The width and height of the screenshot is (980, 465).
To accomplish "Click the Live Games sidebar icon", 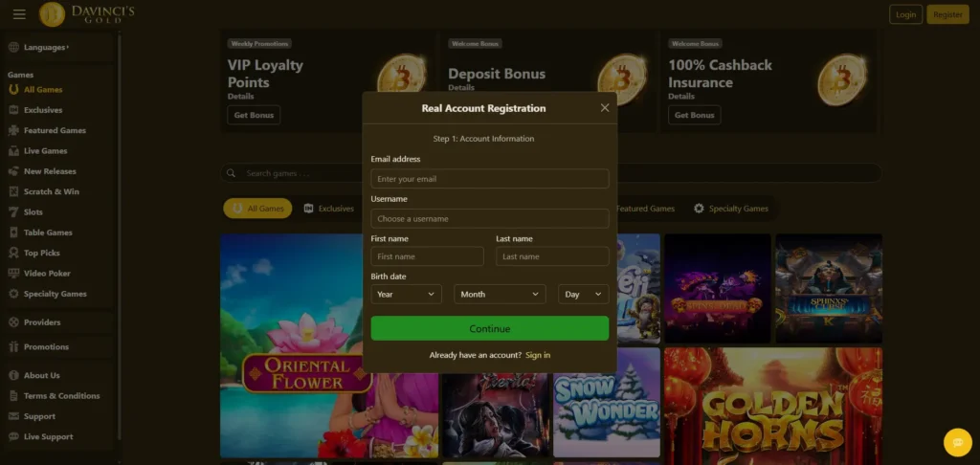I will click(x=13, y=150).
